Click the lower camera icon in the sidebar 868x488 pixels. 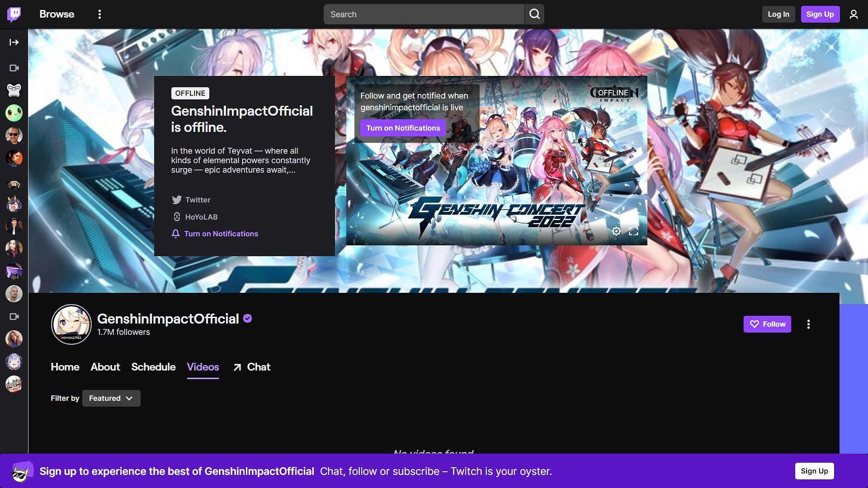click(x=14, y=317)
